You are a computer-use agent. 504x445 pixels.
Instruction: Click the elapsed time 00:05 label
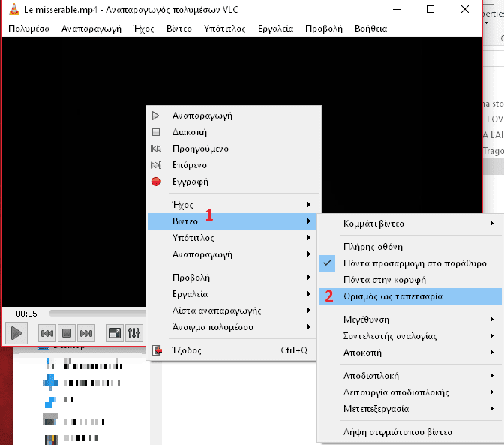pos(26,314)
